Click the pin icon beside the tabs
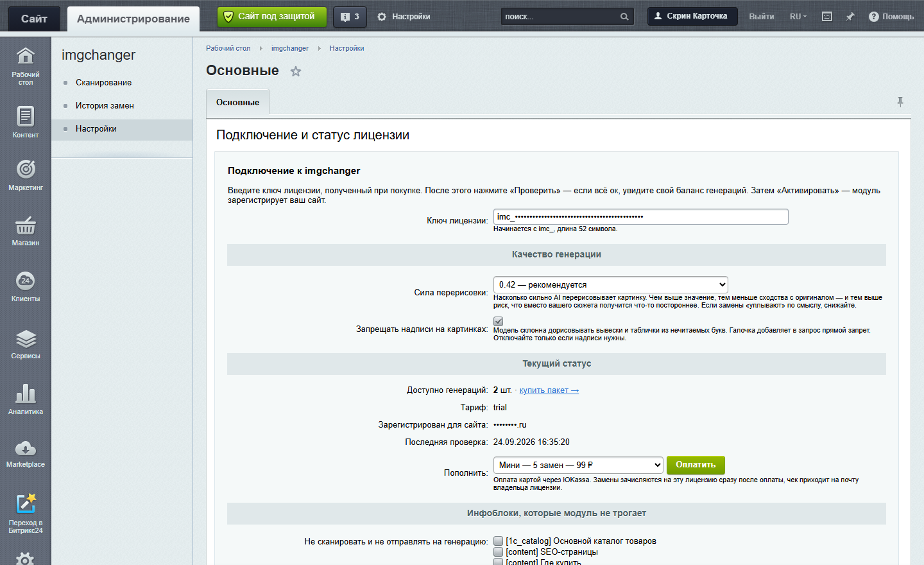 pyautogui.click(x=900, y=101)
